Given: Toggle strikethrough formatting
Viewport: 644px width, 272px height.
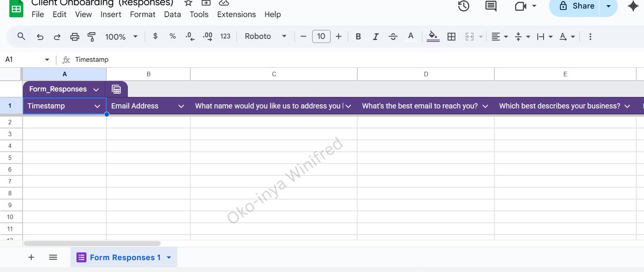Looking at the screenshot, I should [393, 37].
